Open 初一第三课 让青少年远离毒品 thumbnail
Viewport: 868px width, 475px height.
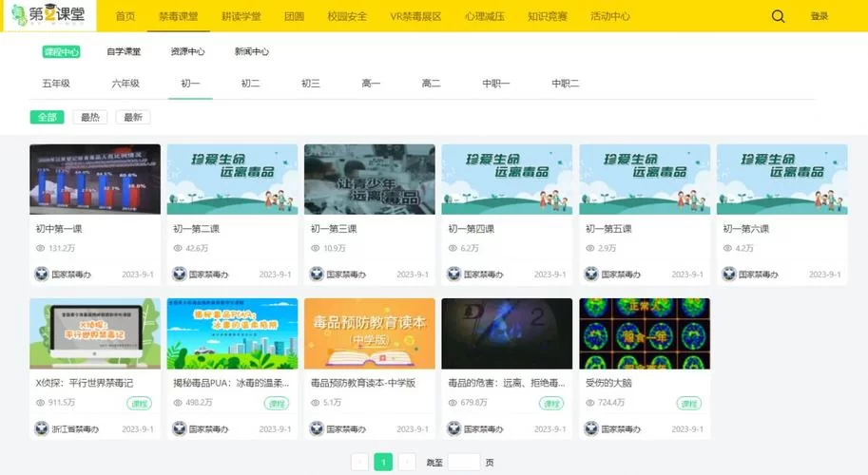coord(370,180)
